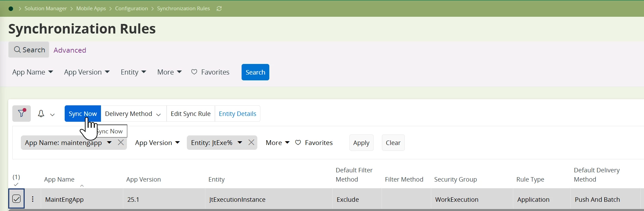The width and height of the screenshot is (644, 211).
Task: Open the top App Version filter dropdown
Action: click(87, 72)
